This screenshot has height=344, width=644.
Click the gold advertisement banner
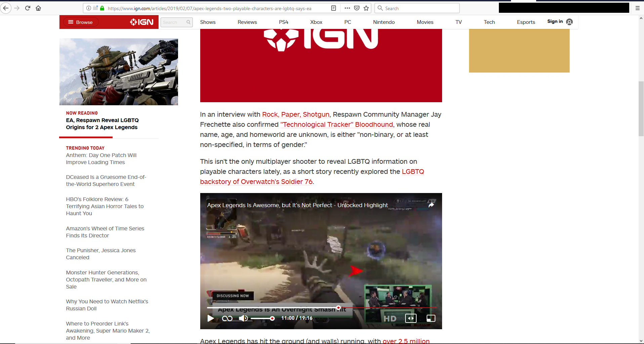click(519, 51)
